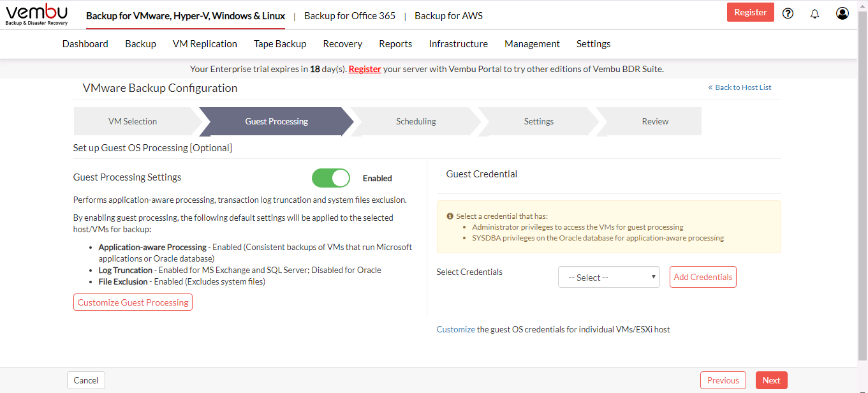Go to Review wizard step
This screenshot has height=393, width=868.
655,121
